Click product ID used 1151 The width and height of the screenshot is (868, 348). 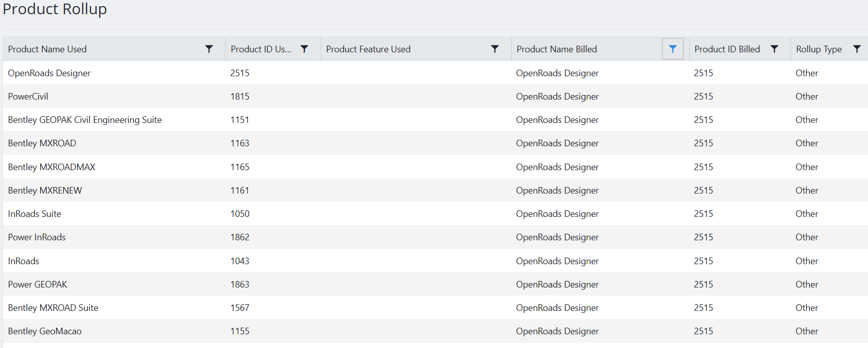point(240,120)
